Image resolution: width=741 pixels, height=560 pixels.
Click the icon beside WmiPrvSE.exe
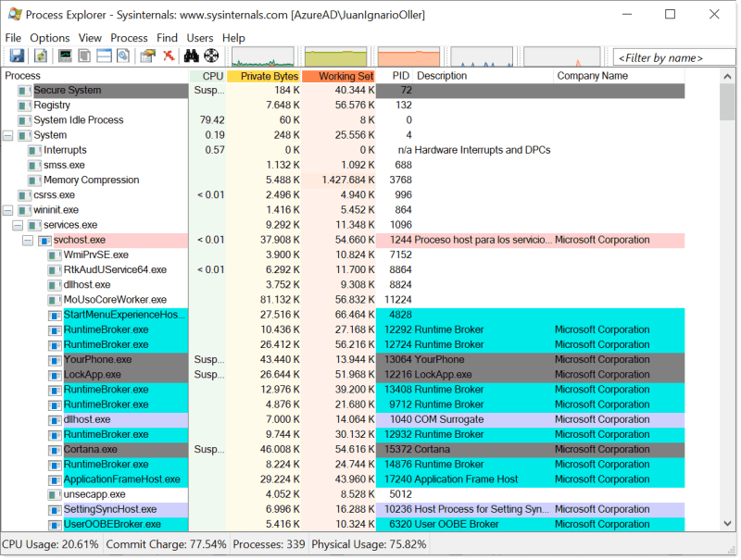pyautogui.click(x=55, y=255)
